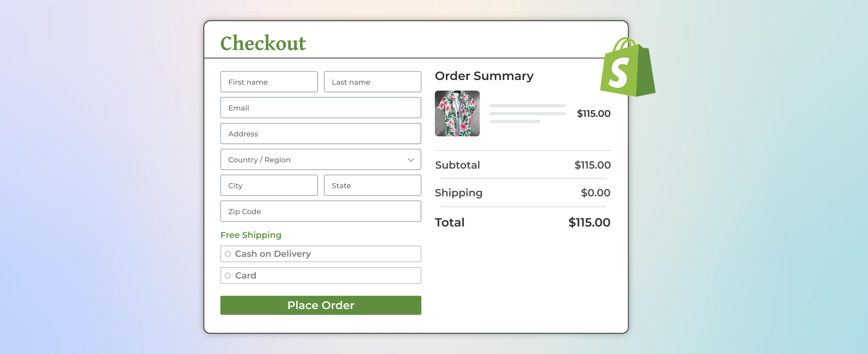Click into the Email input
This screenshot has height=354, width=868.
point(320,108)
